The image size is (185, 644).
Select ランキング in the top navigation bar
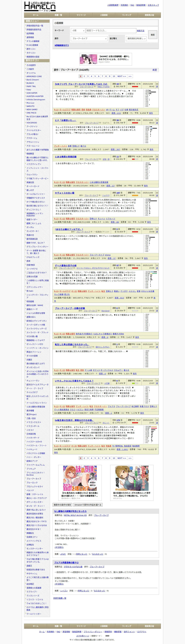click(127, 15)
